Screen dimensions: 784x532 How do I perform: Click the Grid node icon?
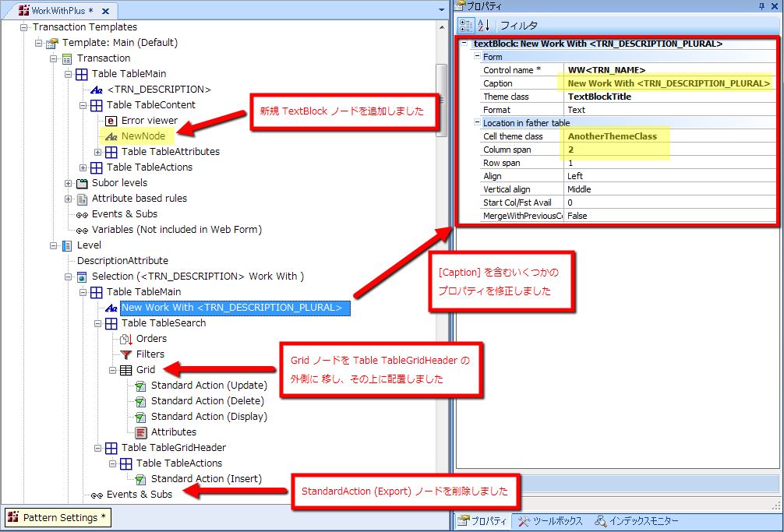click(126, 370)
